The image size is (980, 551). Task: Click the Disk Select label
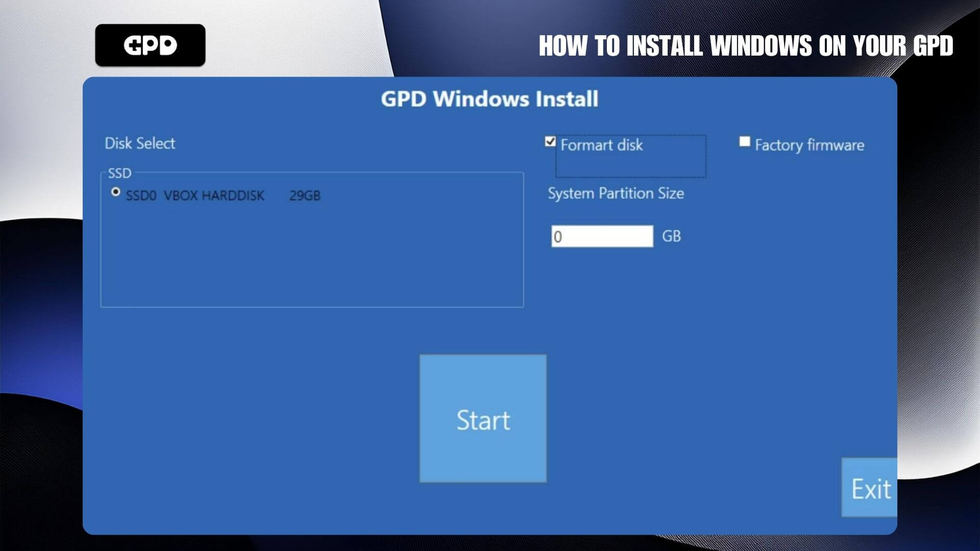point(140,143)
